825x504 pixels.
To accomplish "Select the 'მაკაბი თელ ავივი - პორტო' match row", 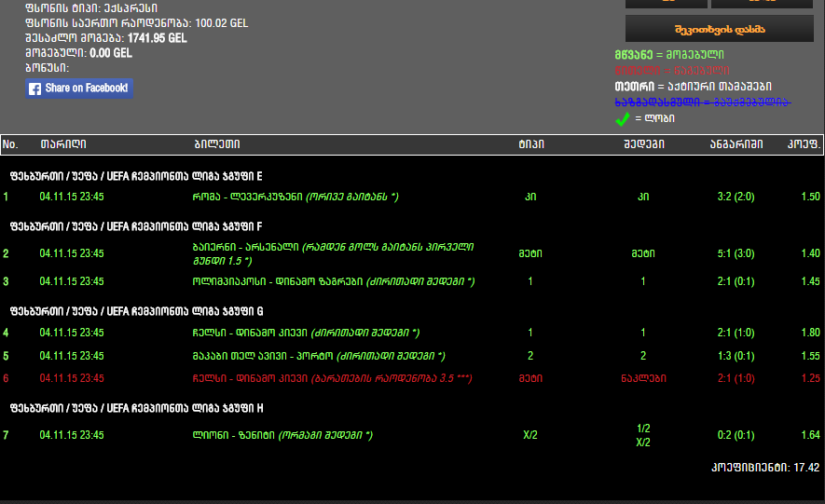I will (x=412, y=356).
